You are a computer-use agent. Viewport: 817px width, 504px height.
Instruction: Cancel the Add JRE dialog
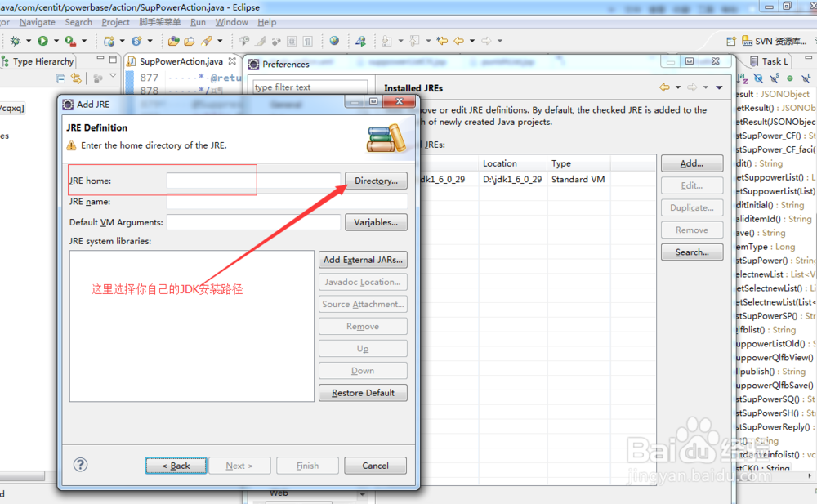tap(375, 466)
